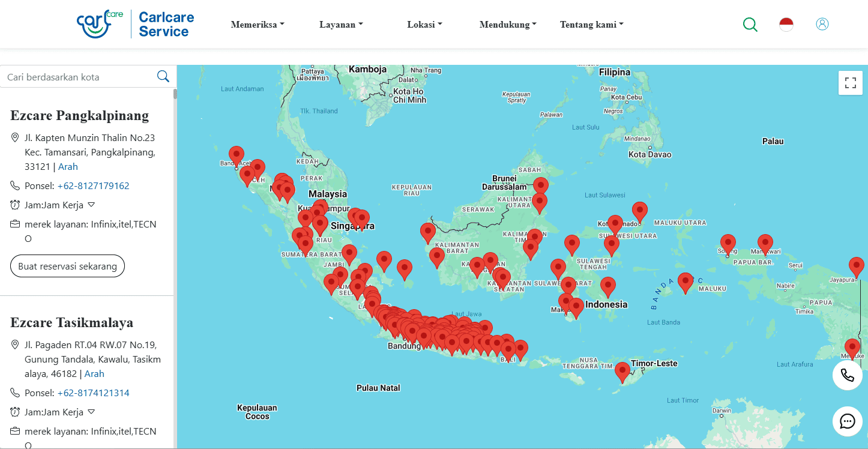
Task: Click Palau label on the map
Action: click(x=773, y=141)
